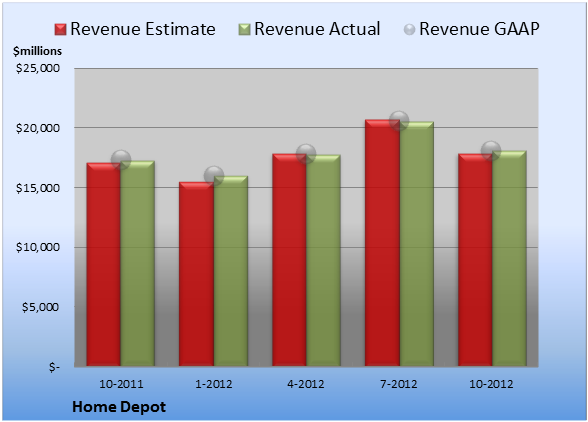
Task: Select the red estimate bar for 4-2012
Action: [x=289, y=260]
